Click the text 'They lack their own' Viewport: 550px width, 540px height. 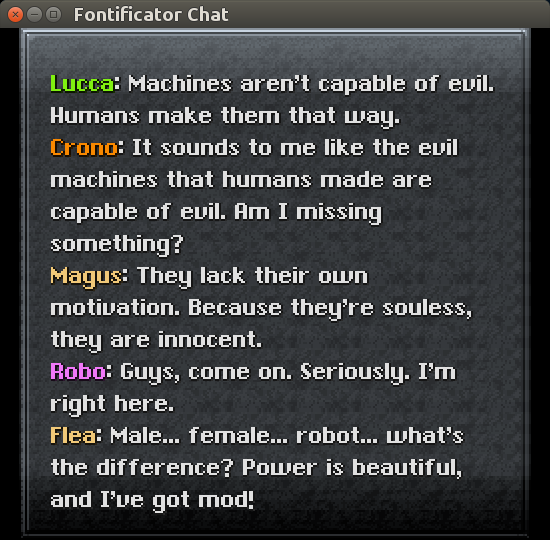[252, 277]
